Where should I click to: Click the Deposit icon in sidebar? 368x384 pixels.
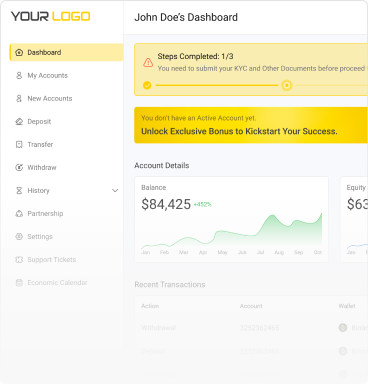tap(19, 121)
